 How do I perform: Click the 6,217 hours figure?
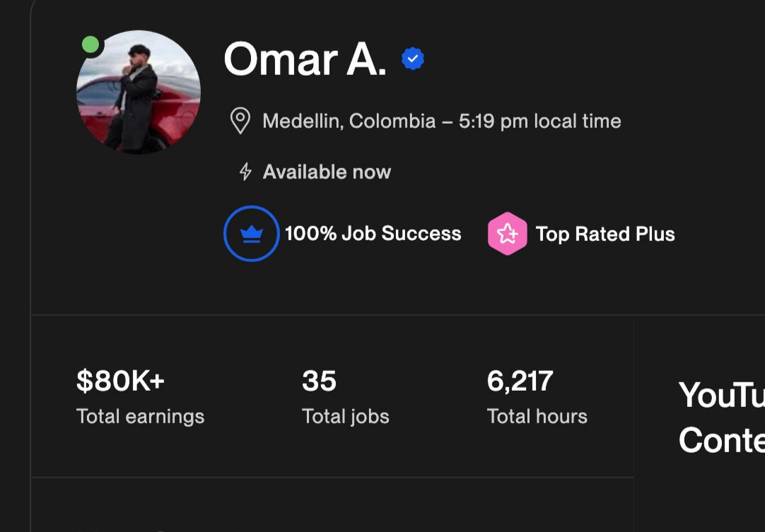click(x=520, y=381)
